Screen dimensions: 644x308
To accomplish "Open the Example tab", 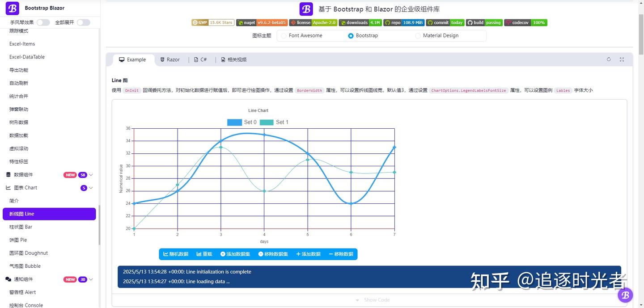I will click(x=132, y=59).
